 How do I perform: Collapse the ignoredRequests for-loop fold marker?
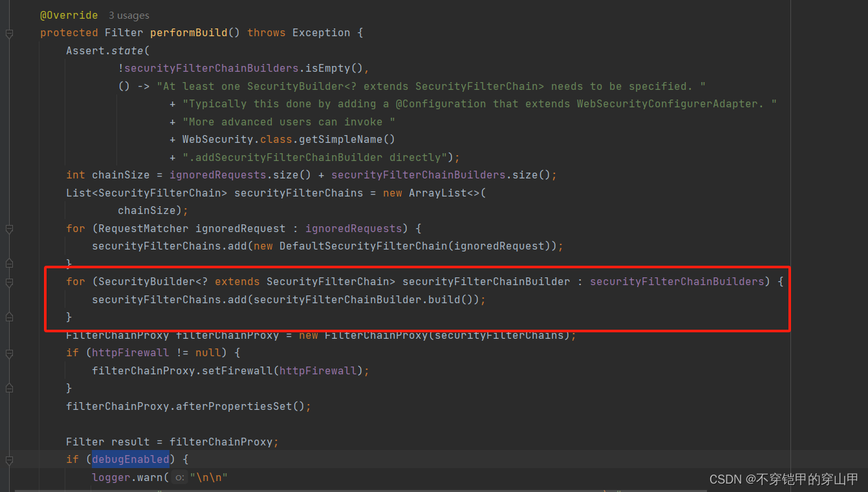[9, 229]
